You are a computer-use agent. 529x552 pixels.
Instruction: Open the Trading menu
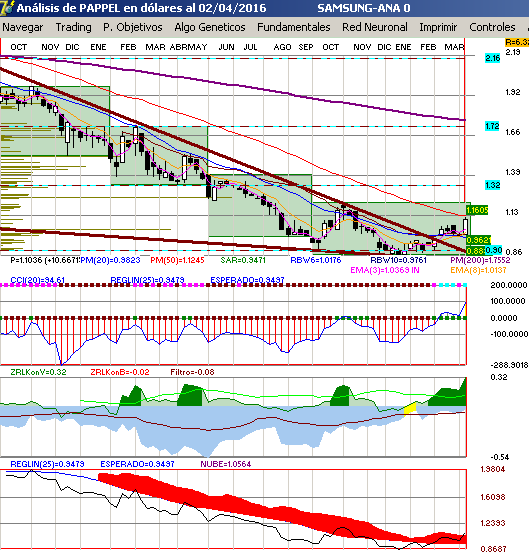[74, 27]
